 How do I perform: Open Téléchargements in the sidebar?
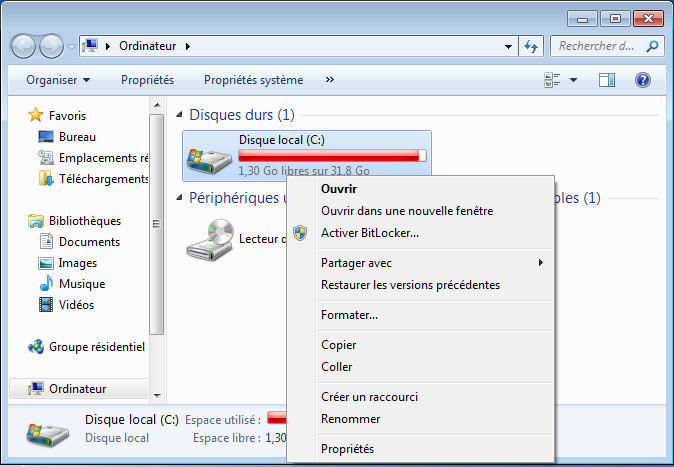point(104,179)
